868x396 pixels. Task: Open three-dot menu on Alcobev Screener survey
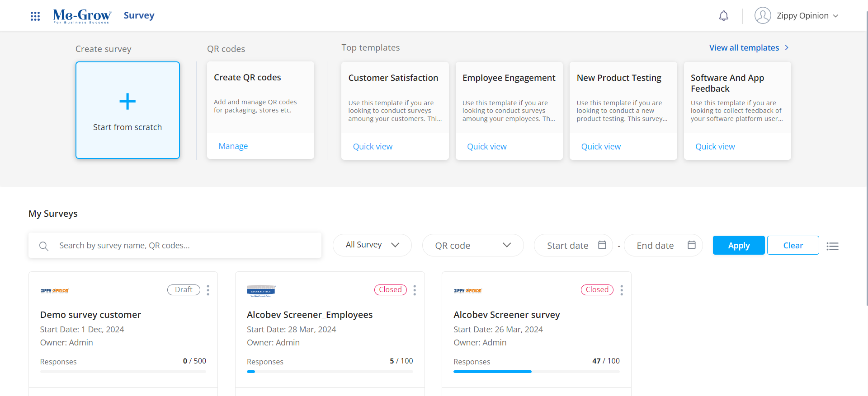(622, 290)
